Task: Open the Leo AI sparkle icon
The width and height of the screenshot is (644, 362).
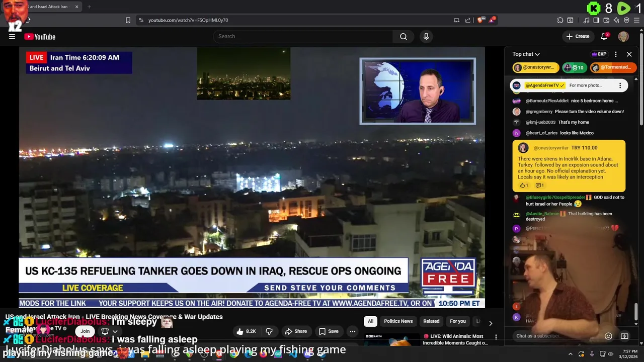Action: (616, 20)
